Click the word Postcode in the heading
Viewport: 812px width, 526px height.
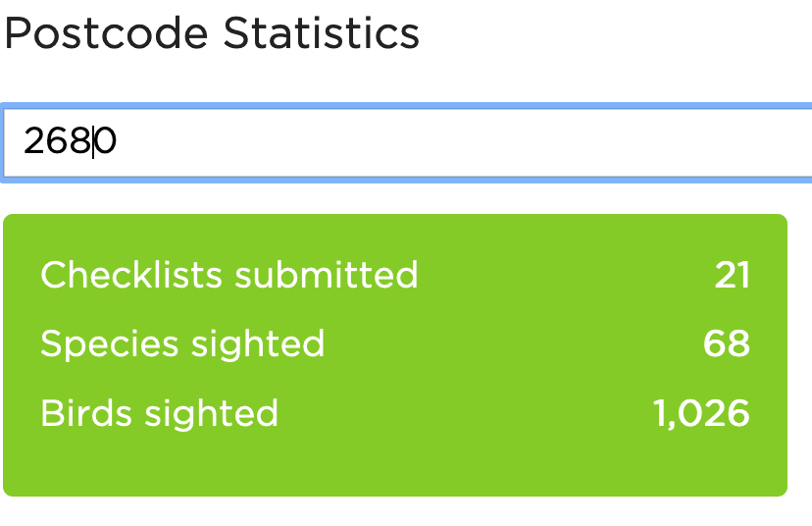click(x=107, y=35)
